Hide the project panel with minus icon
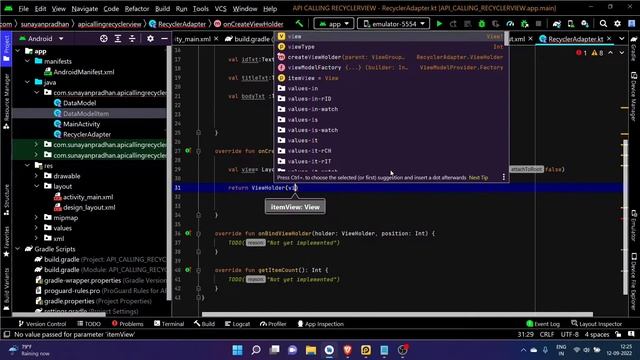 [164, 38]
